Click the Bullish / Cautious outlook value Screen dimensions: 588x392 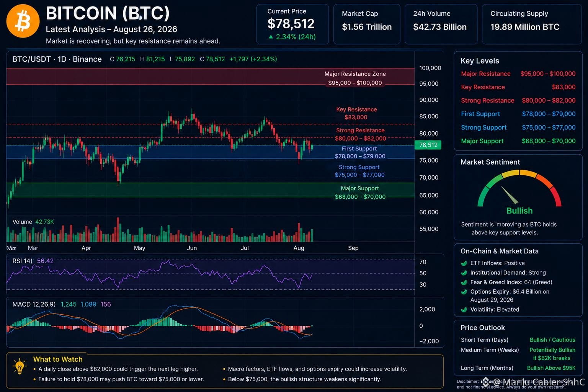(552, 340)
